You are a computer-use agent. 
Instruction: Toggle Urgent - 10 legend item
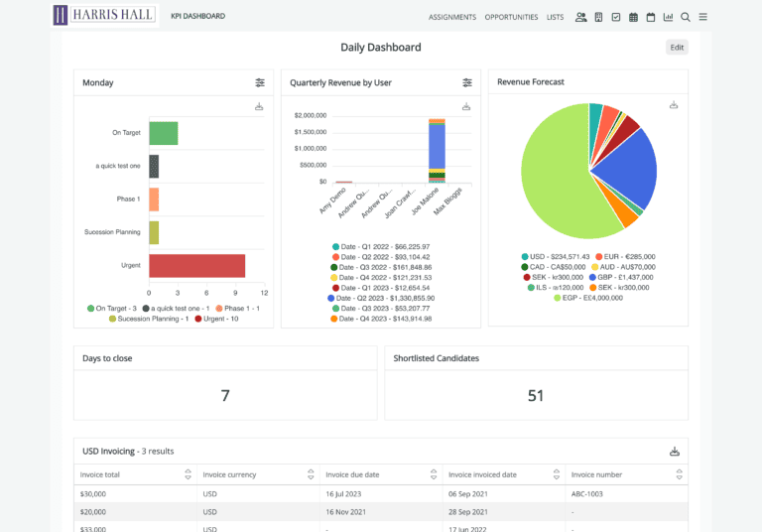pos(216,319)
